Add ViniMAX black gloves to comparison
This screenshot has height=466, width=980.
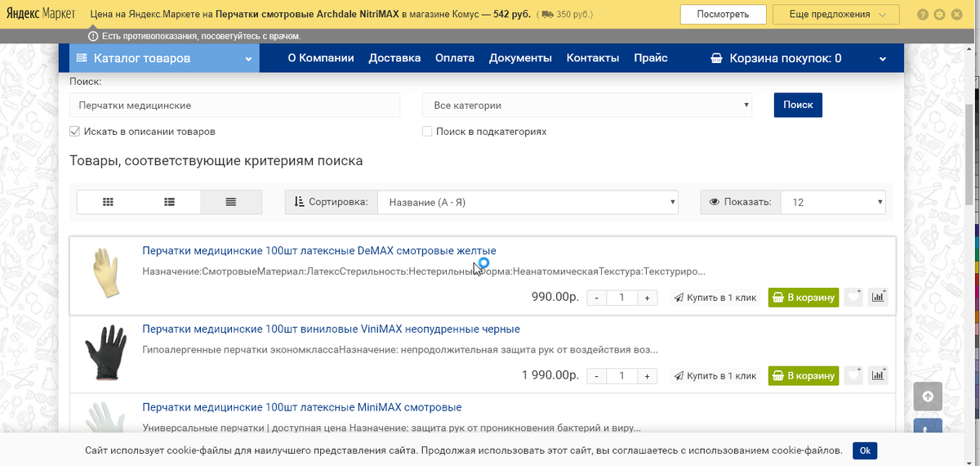[878, 375]
